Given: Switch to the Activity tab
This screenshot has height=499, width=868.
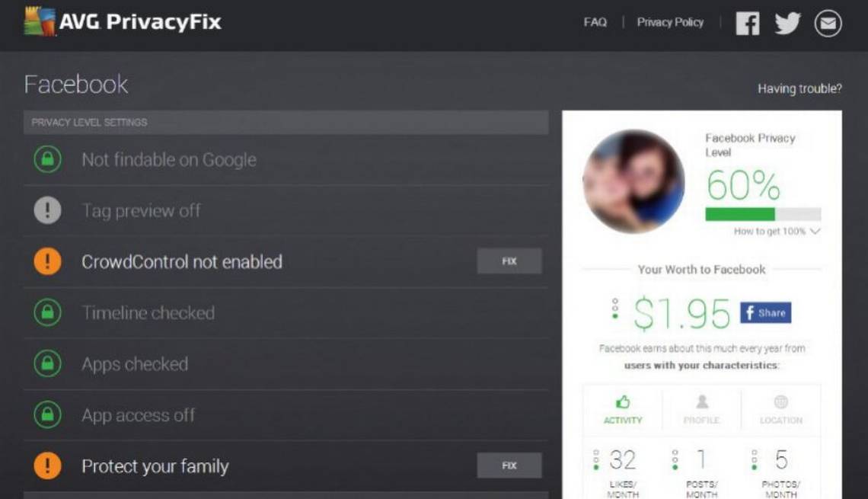Looking at the screenshot, I should click(623, 409).
